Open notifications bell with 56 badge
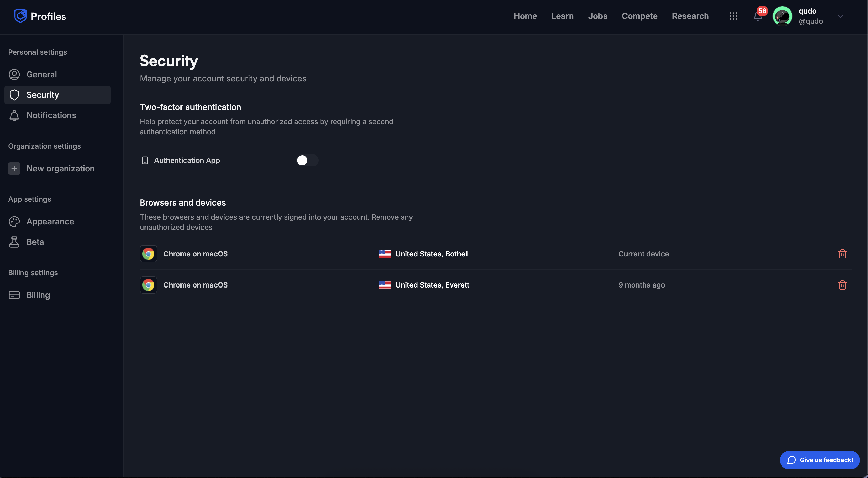 click(x=758, y=16)
